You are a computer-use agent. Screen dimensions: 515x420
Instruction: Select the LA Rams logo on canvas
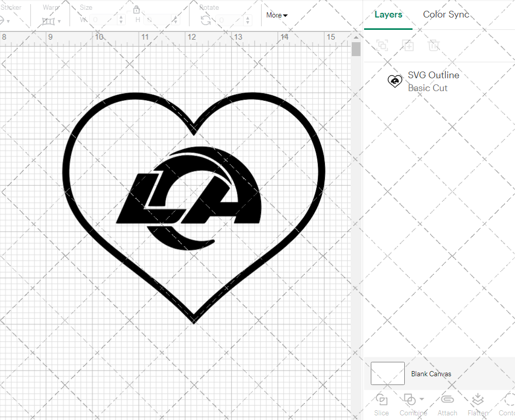point(188,198)
